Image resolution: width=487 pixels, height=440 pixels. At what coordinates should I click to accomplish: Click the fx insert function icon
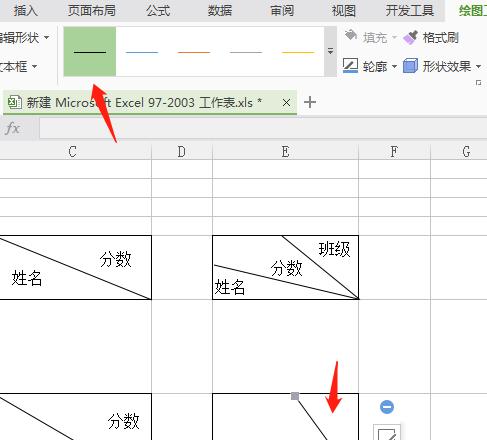[13, 128]
